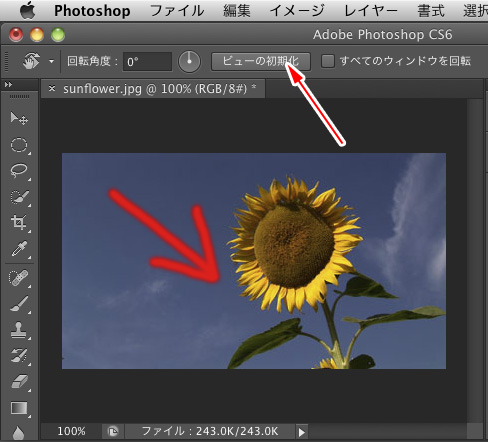Select the Elliptical Marquee tool
Screen dimensions: 488x442
(19, 145)
